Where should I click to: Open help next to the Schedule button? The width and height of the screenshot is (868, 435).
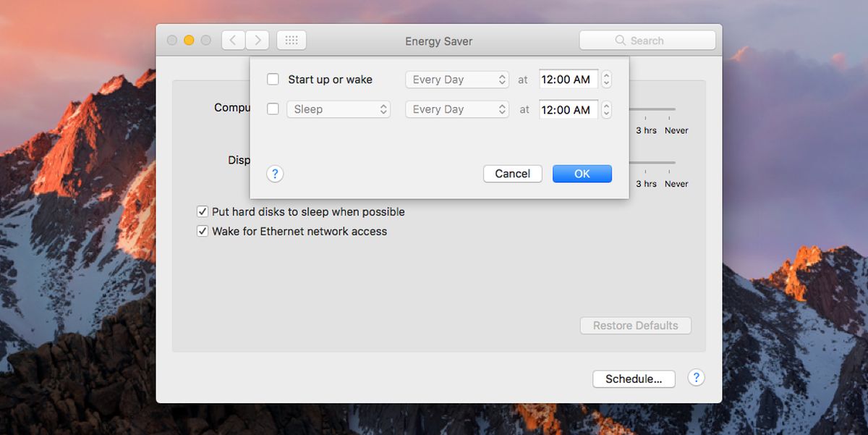(x=696, y=378)
